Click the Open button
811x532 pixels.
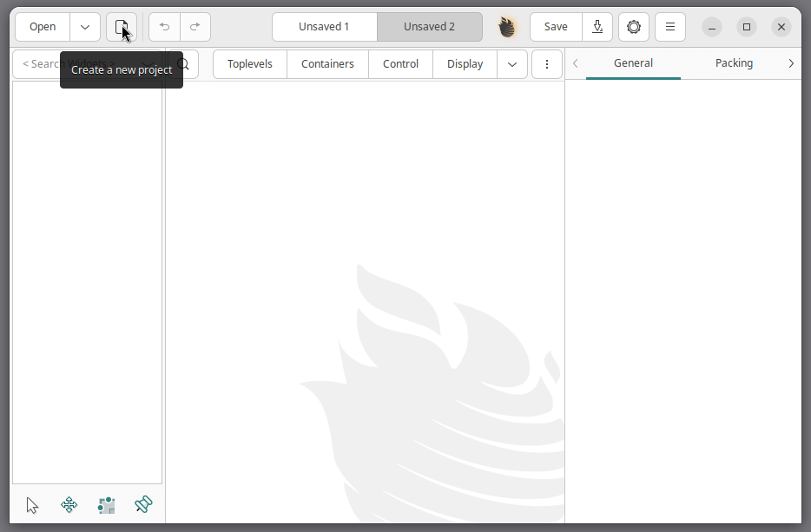[43, 27]
